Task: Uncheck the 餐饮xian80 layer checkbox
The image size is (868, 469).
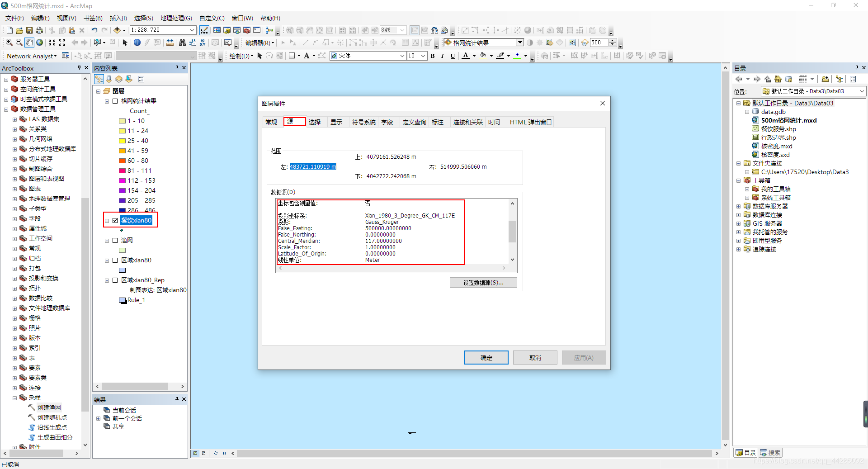Action: (x=115, y=220)
